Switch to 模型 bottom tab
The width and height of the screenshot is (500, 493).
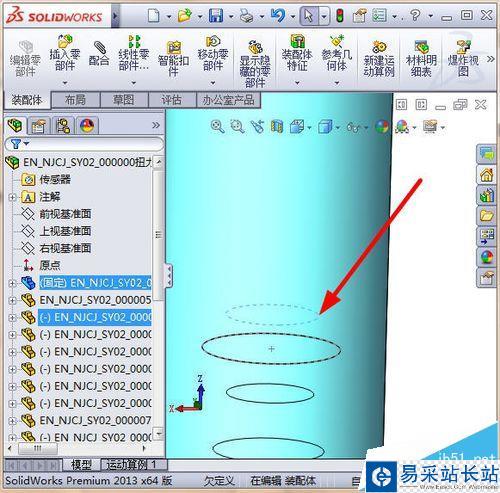(81, 465)
